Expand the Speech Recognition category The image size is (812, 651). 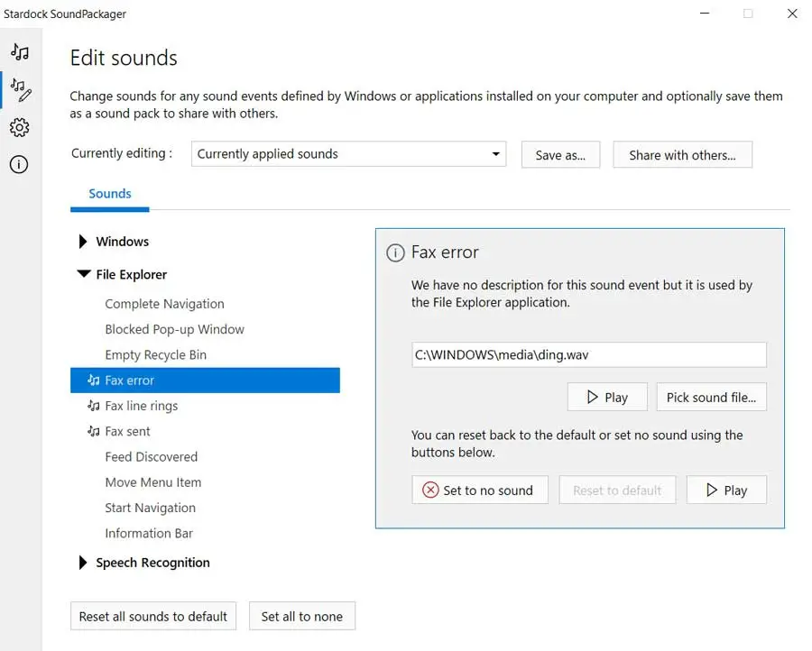click(84, 563)
